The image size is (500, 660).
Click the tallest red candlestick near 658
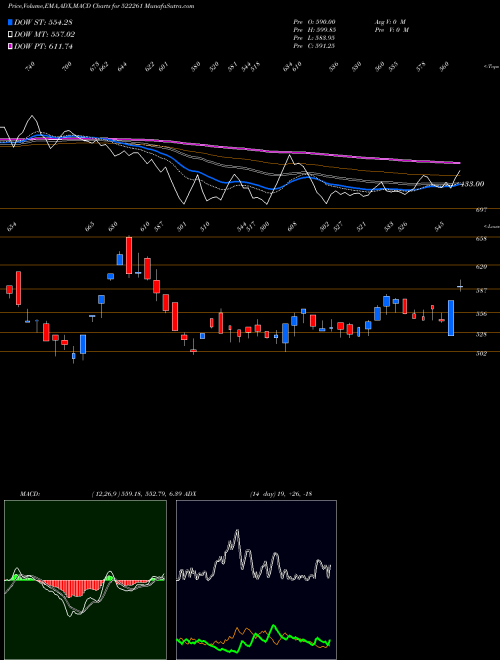(x=129, y=255)
